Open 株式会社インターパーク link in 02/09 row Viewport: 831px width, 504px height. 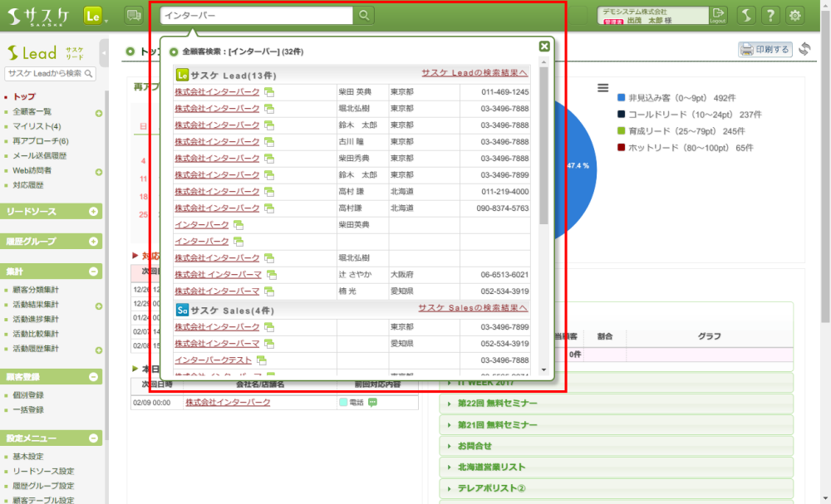pos(228,402)
